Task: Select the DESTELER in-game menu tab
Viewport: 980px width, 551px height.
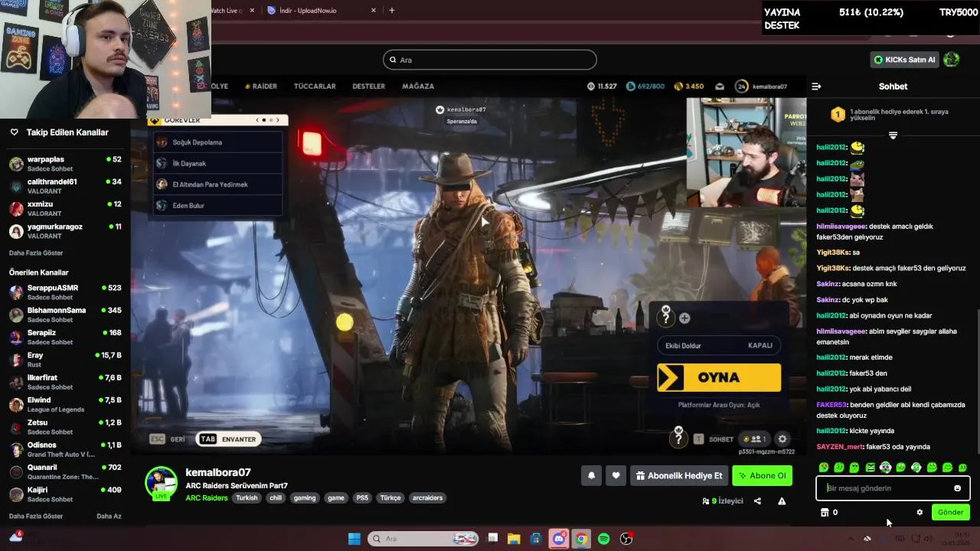Action: pyautogui.click(x=368, y=86)
